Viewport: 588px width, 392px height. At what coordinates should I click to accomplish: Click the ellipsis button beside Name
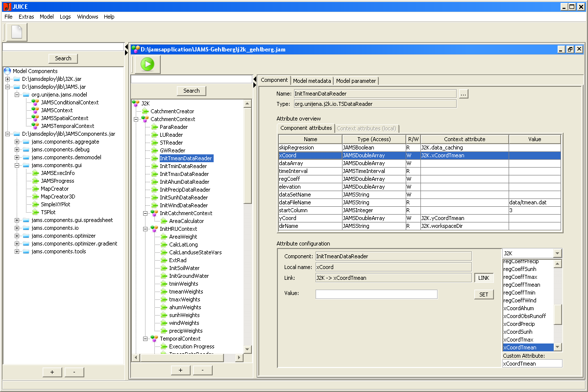pyautogui.click(x=464, y=94)
